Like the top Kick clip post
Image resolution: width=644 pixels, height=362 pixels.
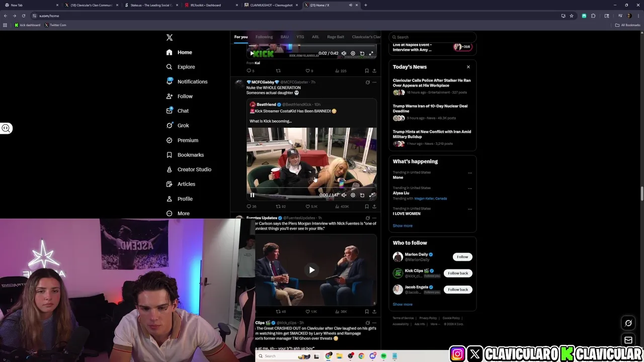click(x=310, y=71)
